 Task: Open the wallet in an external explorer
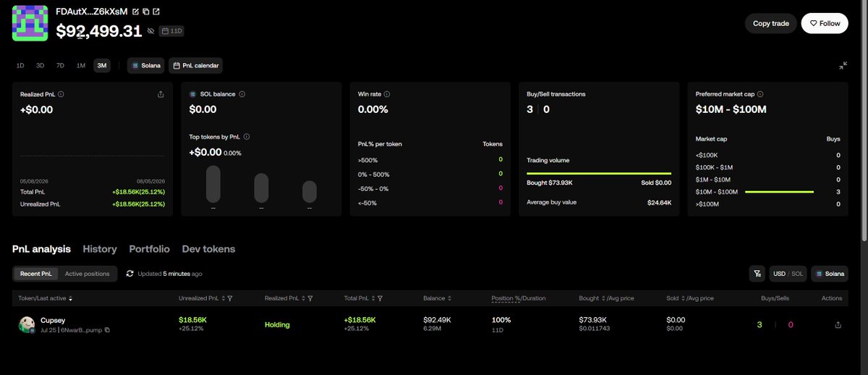[x=156, y=12]
